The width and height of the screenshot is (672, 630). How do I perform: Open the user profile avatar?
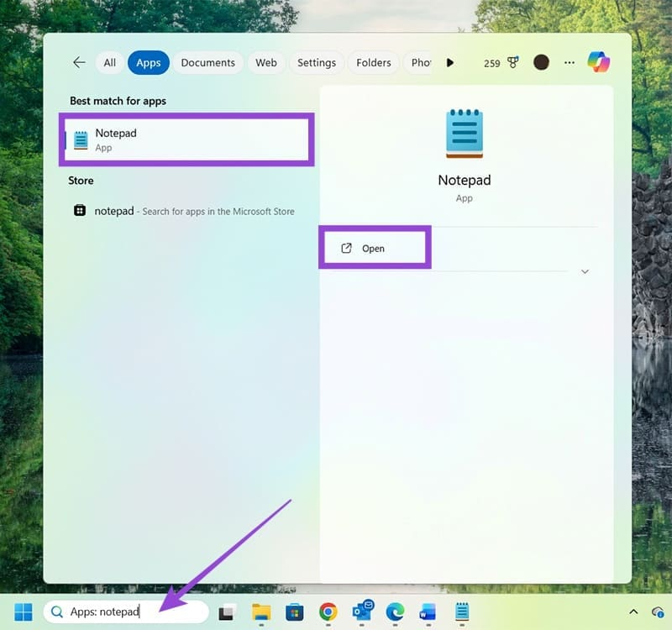click(542, 62)
